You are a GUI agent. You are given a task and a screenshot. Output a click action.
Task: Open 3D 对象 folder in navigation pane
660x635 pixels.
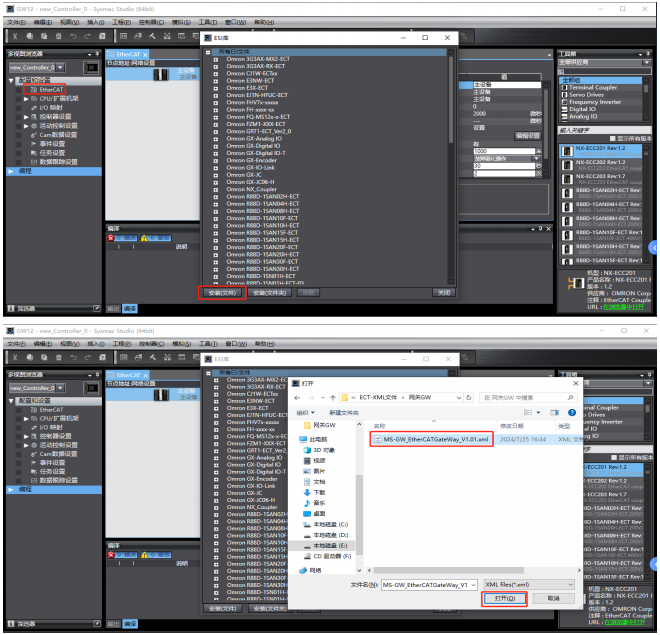pyautogui.click(x=323, y=450)
